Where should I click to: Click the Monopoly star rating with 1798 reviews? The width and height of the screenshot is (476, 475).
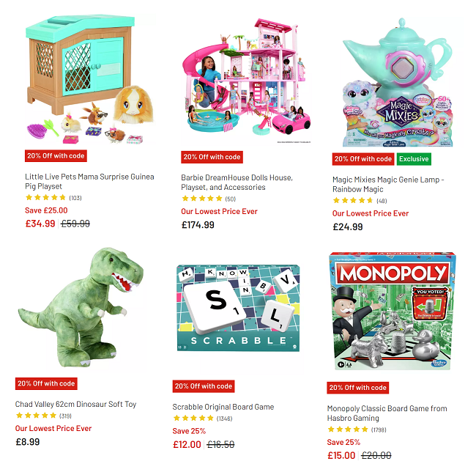pyautogui.click(x=357, y=430)
